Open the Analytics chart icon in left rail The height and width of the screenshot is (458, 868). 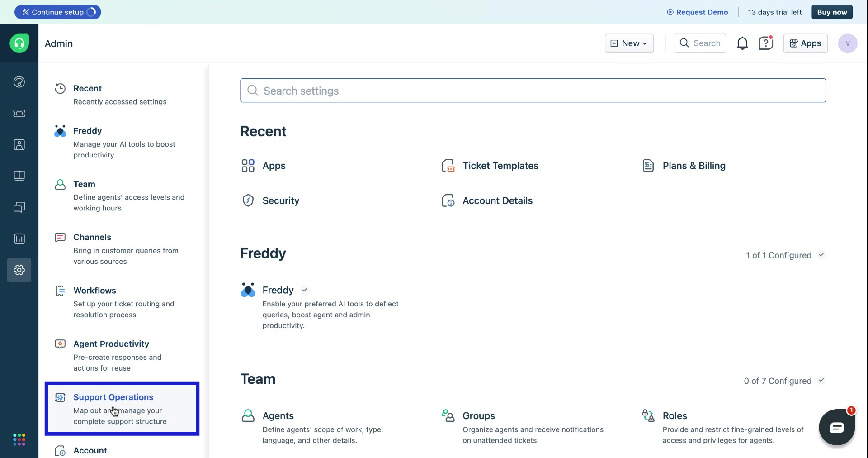pos(19,239)
